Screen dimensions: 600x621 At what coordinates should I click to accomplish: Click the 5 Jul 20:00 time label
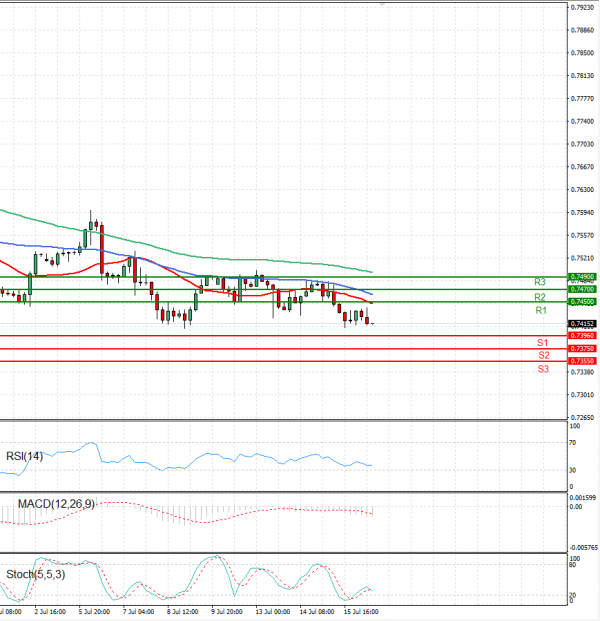(x=94, y=612)
